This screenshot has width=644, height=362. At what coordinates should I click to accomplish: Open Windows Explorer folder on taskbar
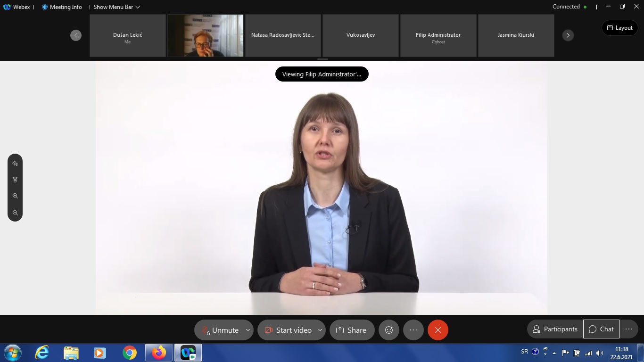point(71,353)
